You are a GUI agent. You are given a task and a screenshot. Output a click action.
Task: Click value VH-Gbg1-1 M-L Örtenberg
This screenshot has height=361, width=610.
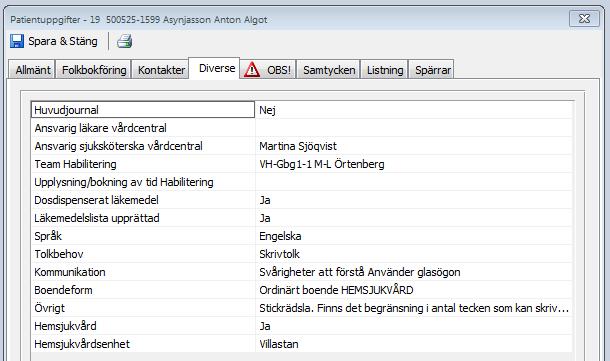pos(322,164)
